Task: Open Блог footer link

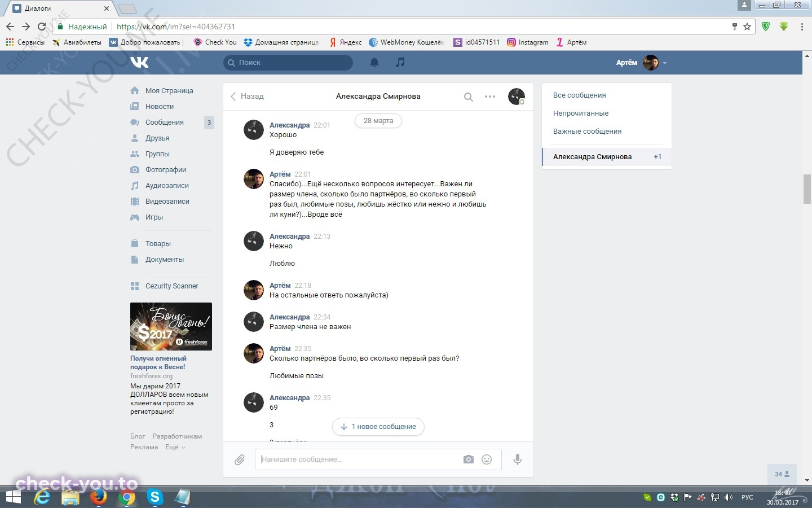Action: pyautogui.click(x=138, y=436)
